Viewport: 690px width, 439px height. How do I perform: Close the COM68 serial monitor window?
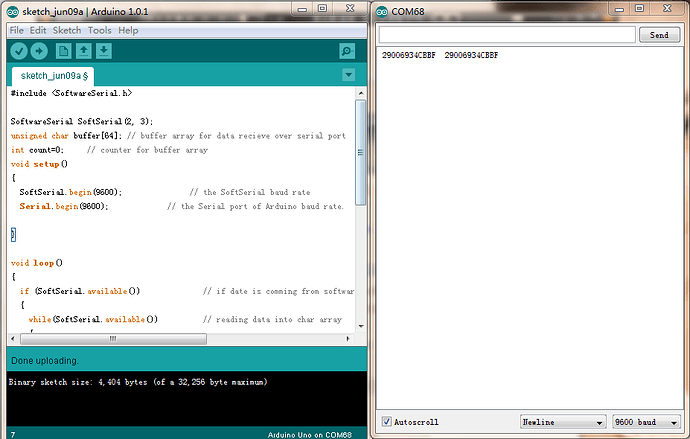click(667, 8)
